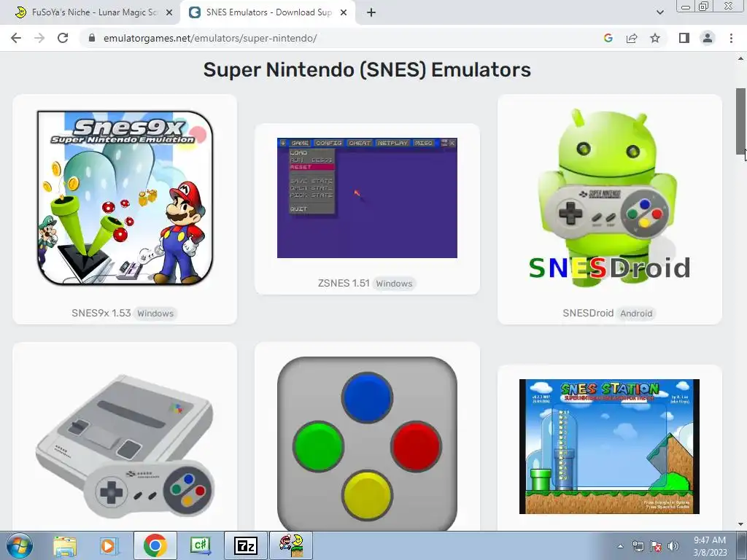The image size is (747, 560).
Task: Click the Super Nintendo (SNES) Emulators heading
Action: 367,69
